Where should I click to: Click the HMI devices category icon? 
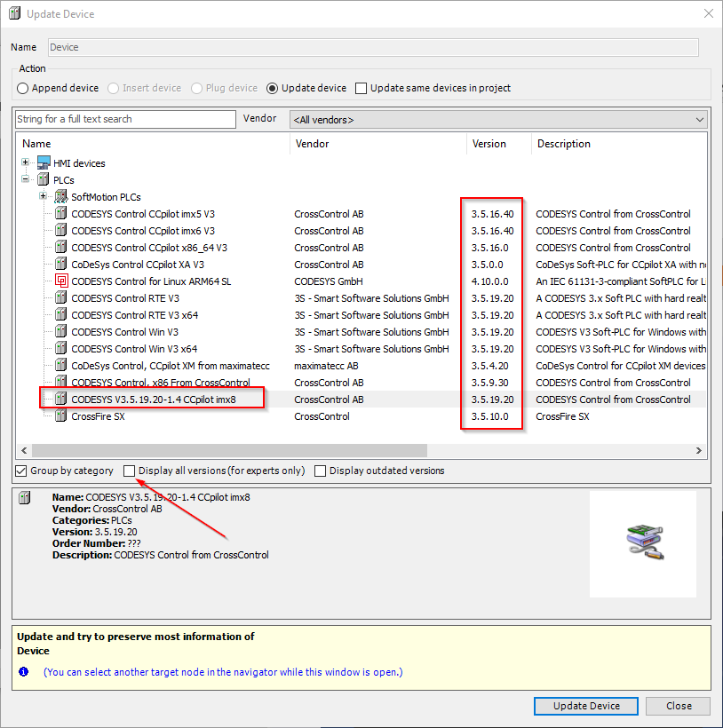click(x=41, y=162)
